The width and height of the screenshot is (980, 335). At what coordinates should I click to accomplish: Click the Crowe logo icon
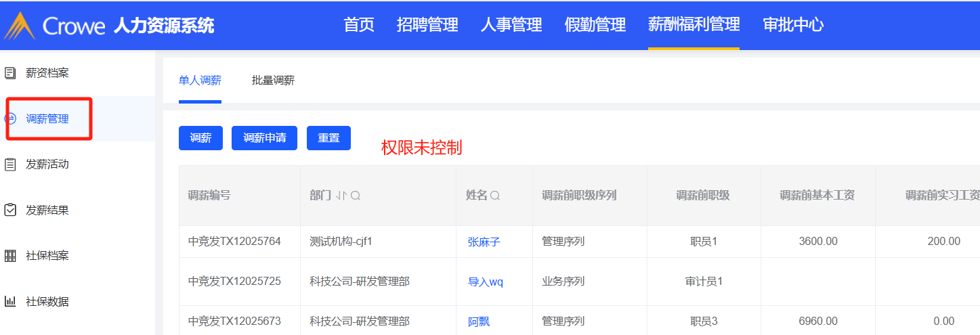(19, 26)
